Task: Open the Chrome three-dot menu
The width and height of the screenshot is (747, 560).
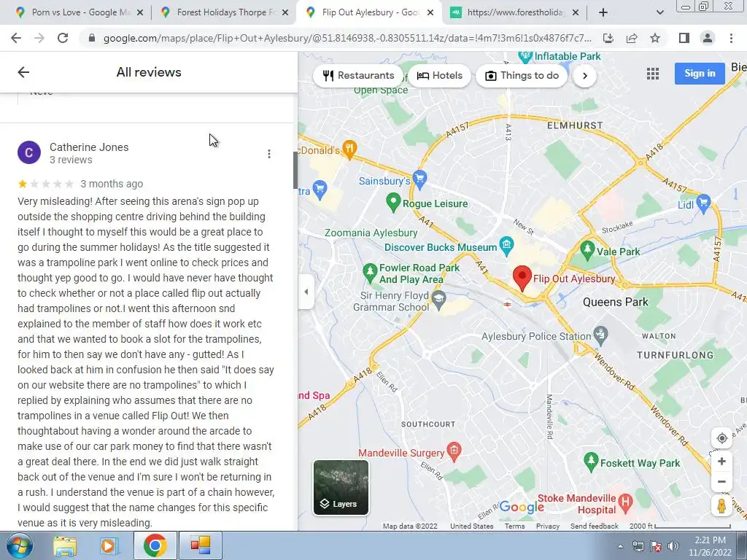Action: pos(731,38)
